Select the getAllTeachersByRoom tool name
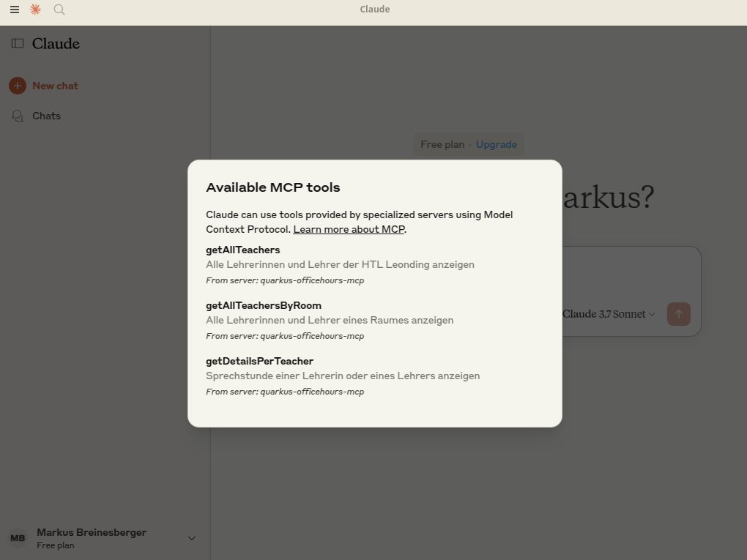 click(264, 305)
